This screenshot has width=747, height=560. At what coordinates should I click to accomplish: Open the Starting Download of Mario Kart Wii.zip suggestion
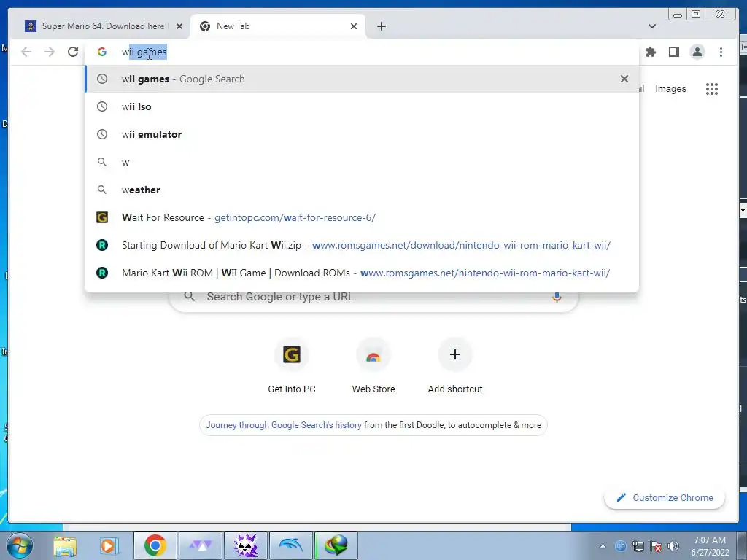click(362, 245)
